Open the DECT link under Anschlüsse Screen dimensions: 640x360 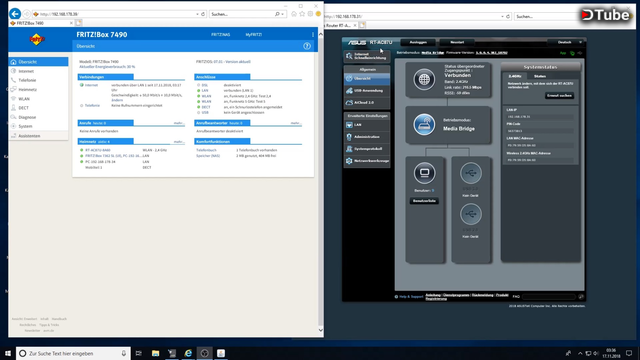tap(206, 107)
